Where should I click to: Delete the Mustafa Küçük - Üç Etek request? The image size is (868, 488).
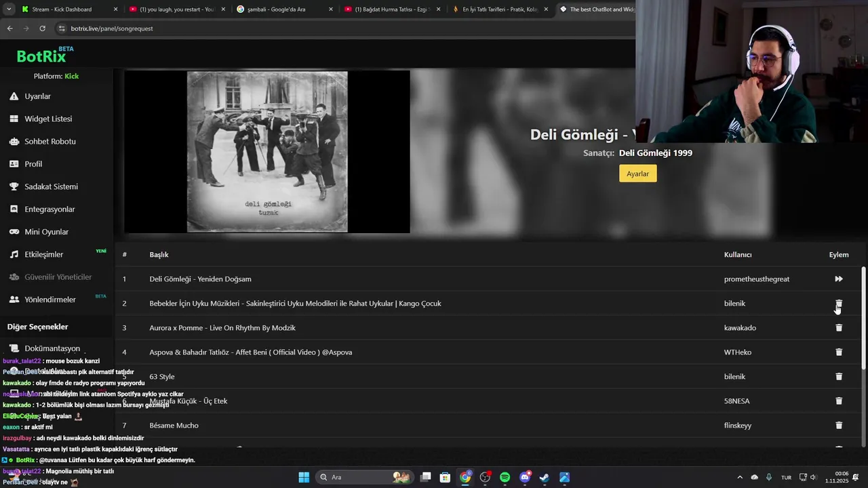[x=839, y=401]
